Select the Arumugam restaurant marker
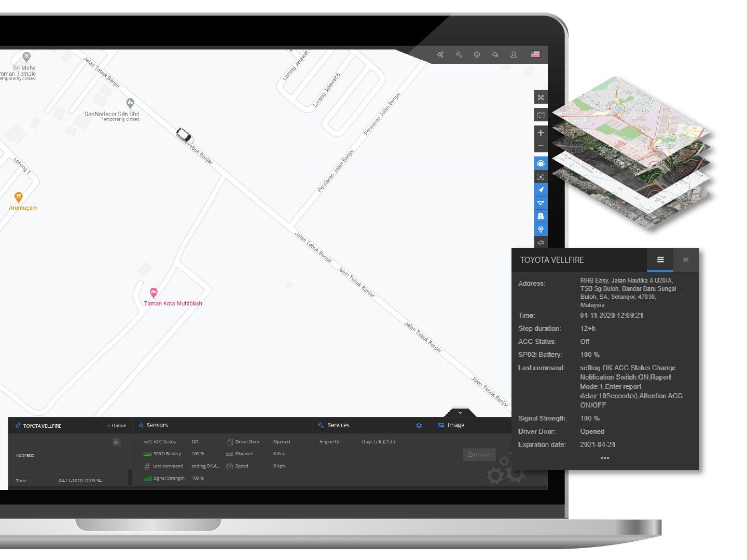Viewport: 747px width, 560px height. (x=19, y=197)
